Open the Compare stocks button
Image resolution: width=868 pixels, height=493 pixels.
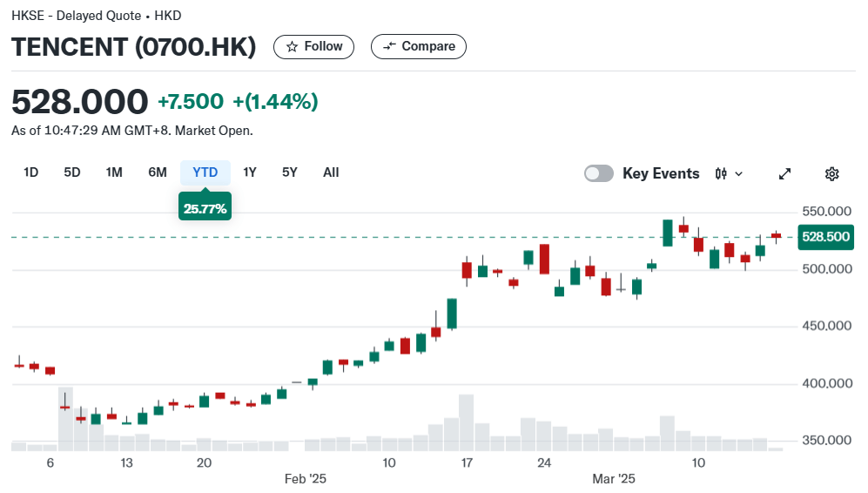(x=419, y=46)
